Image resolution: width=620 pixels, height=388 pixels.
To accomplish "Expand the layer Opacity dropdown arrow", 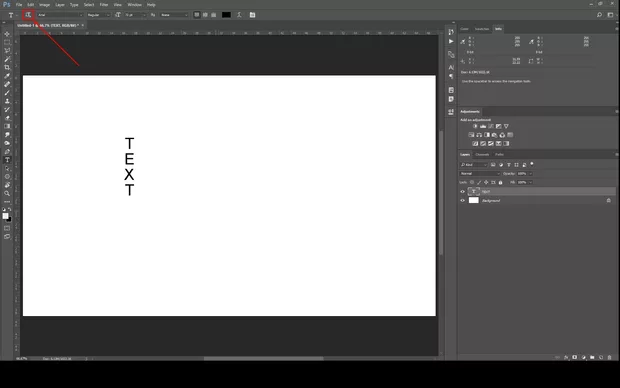I will 531,174.
